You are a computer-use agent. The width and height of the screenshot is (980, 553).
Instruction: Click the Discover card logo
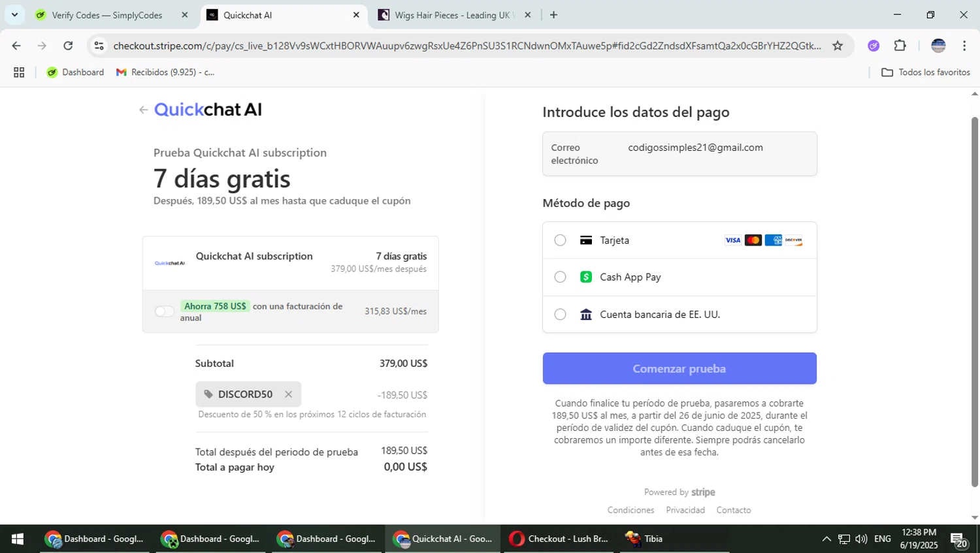tap(794, 240)
